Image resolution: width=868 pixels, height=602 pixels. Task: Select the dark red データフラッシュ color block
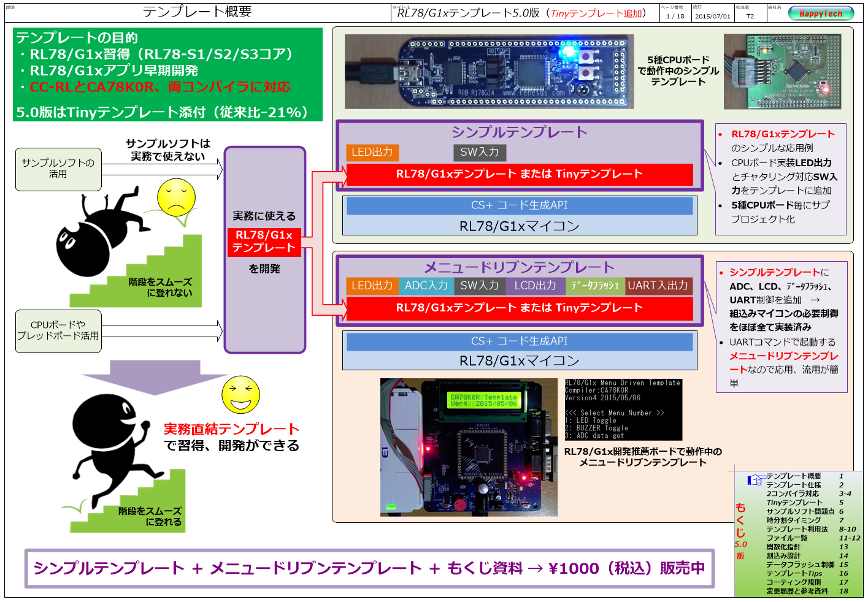(x=595, y=286)
